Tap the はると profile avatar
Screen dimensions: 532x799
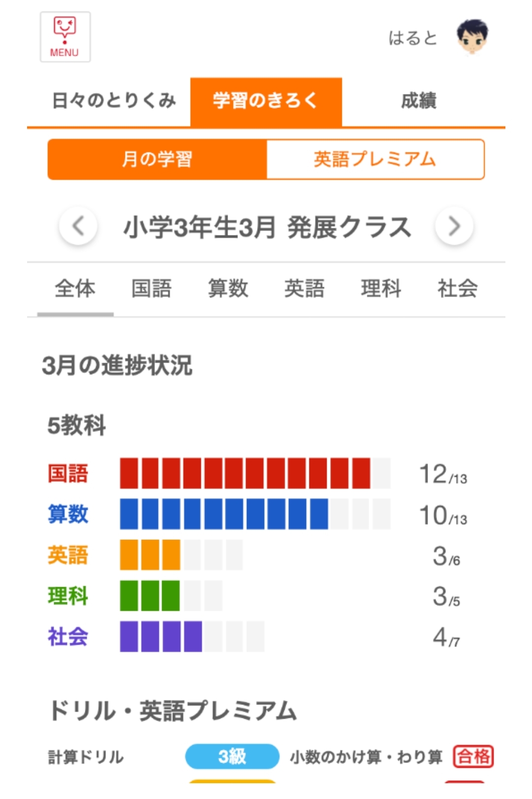[x=472, y=37]
